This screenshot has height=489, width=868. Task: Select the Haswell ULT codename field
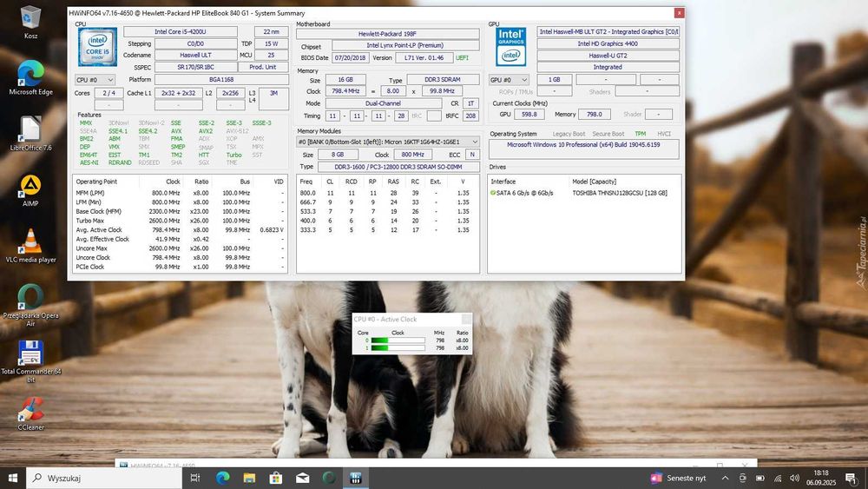pos(195,55)
